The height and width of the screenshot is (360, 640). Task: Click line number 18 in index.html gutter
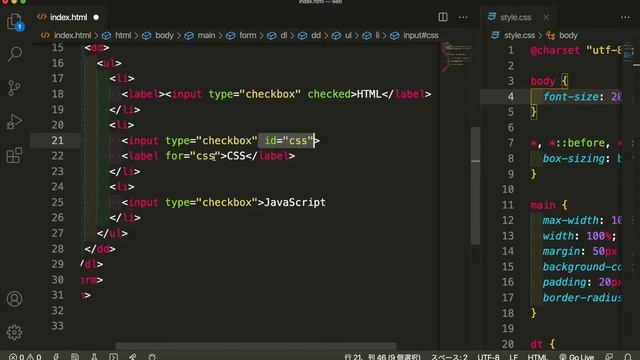[58, 94]
